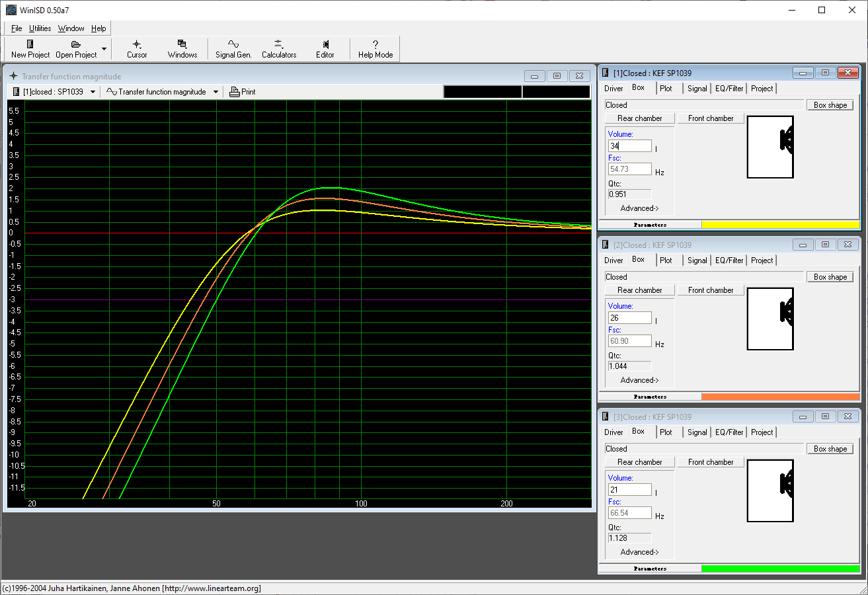Select the Plot tab in project [1]
Screen dimensions: 868x595
point(666,89)
